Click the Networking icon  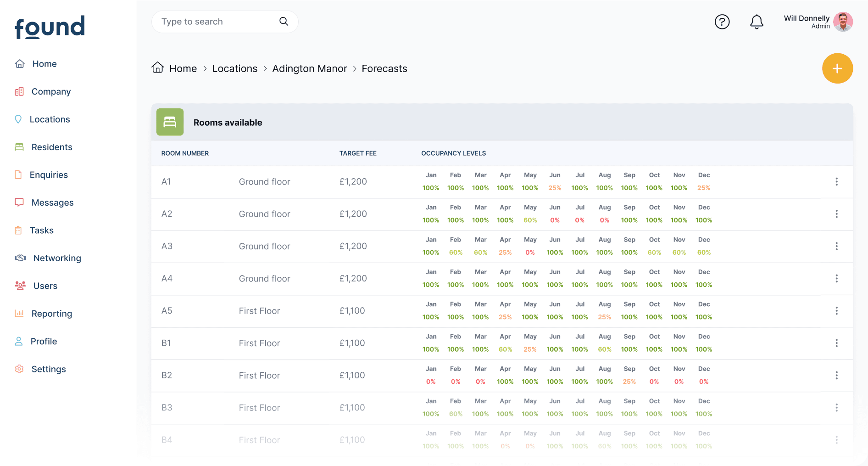coord(20,258)
